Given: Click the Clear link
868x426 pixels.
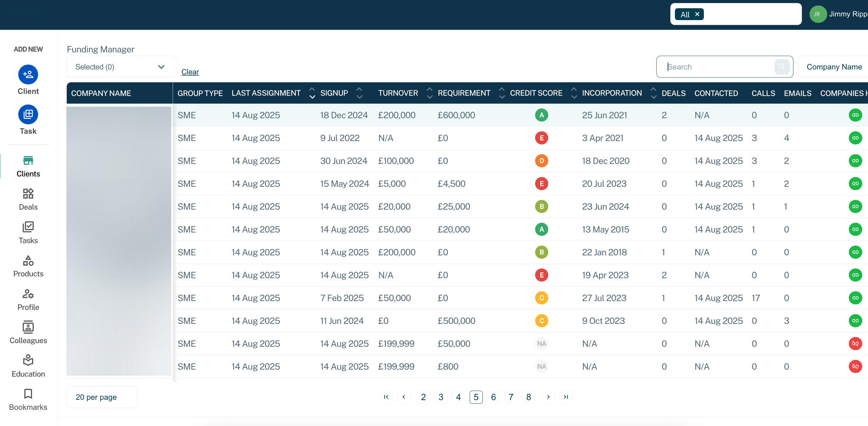Looking at the screenshot, I should pos(190,72).
